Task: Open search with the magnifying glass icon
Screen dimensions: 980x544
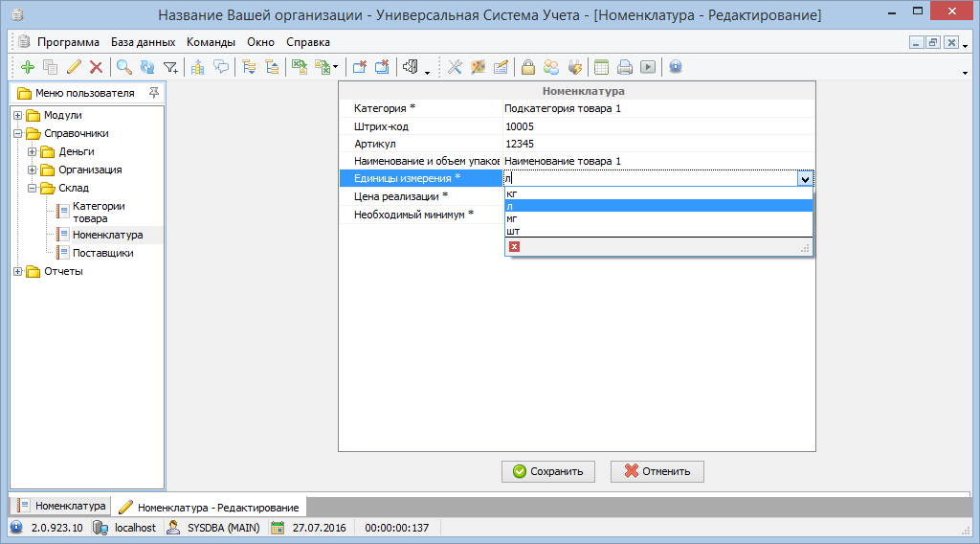Action: point(123,67)
